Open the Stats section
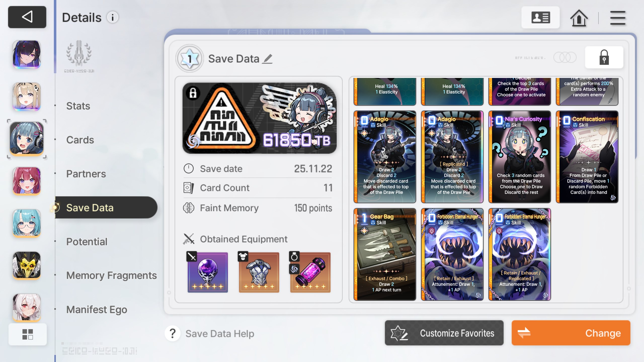644x362 pixels. (x=78, y=106)
